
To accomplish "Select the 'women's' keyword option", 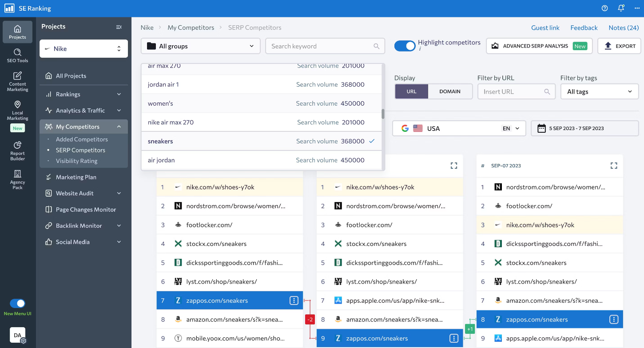I will coord(261,103).
